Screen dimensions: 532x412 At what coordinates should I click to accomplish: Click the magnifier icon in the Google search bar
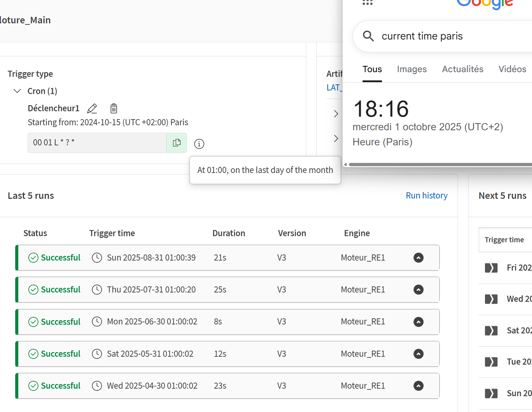[x=368, y=36]
